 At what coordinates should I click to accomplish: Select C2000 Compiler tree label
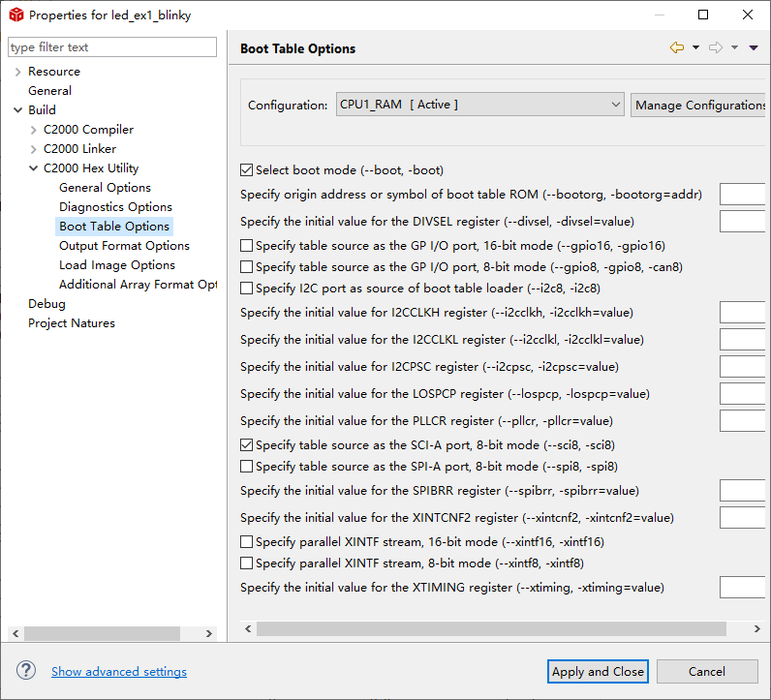point(88,130)
